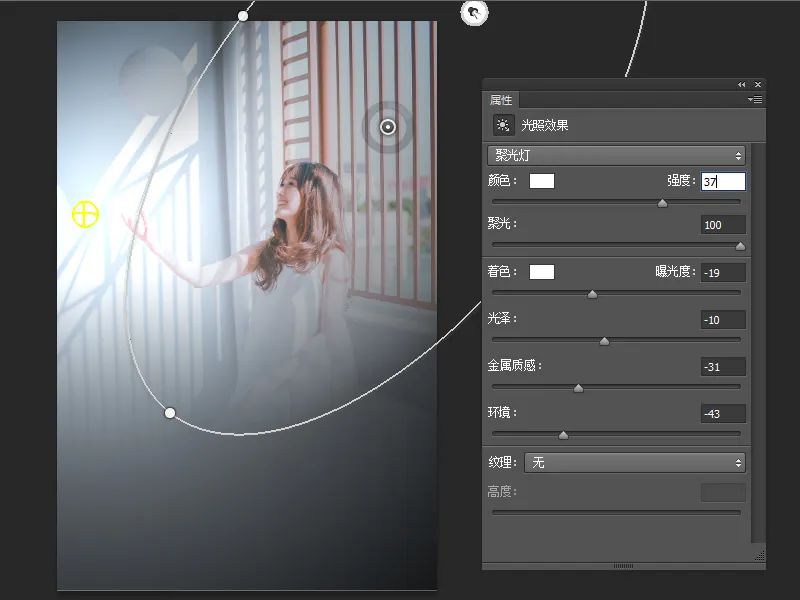Click the 曝光度 exposure slider thumb
Image resolution: width=800 pixels, height=600 pixels.
coord(592,294)
